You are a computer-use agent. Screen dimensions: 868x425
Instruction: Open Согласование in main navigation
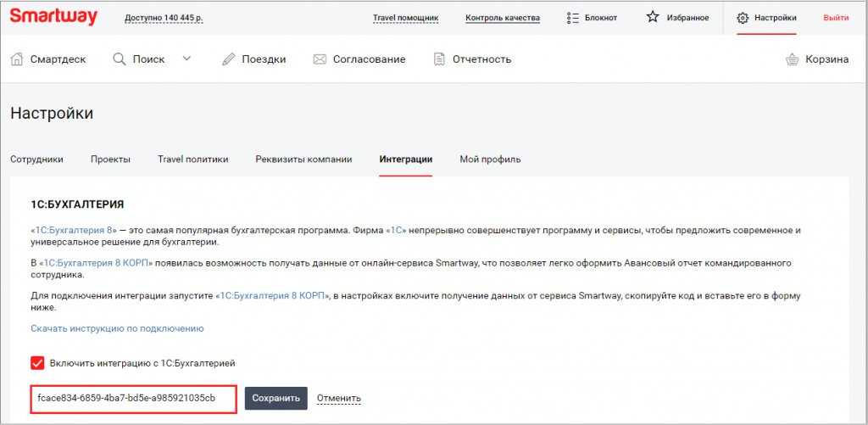[x=370, y=59]
